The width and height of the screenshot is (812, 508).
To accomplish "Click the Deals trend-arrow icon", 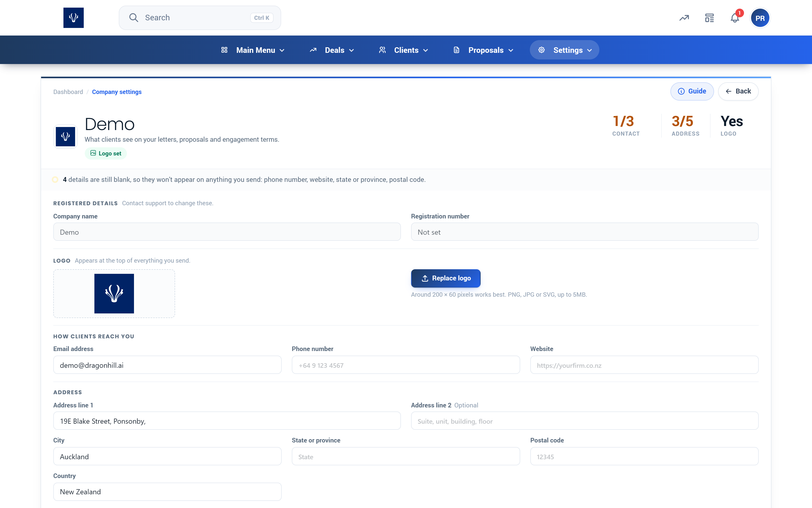I will point(313,50).
